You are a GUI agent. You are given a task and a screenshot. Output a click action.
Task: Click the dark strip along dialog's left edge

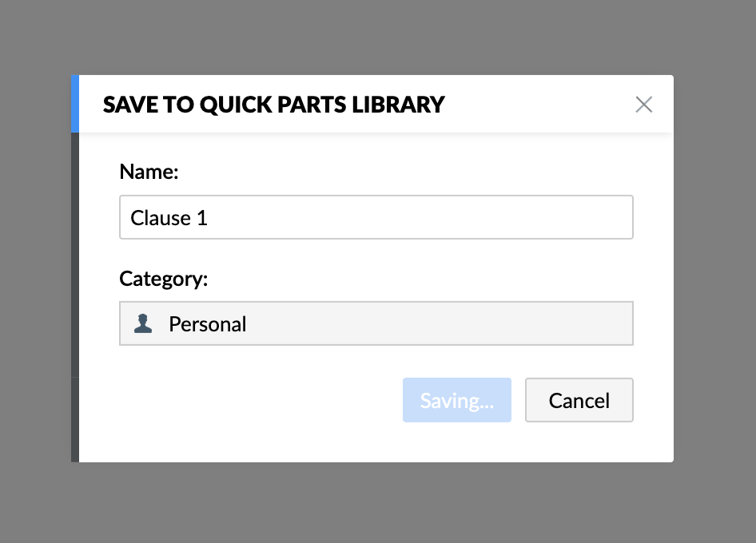tap(75, 295)
